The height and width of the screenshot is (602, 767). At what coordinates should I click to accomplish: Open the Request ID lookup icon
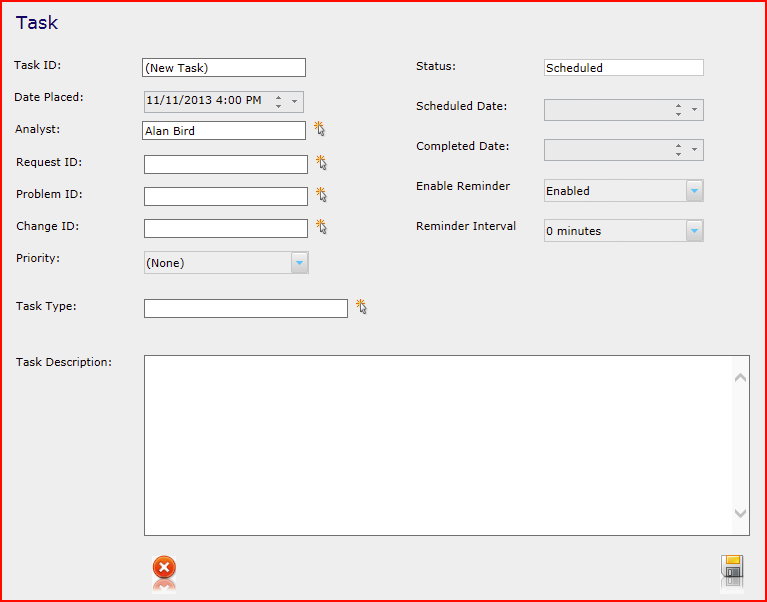click(321, 162)
